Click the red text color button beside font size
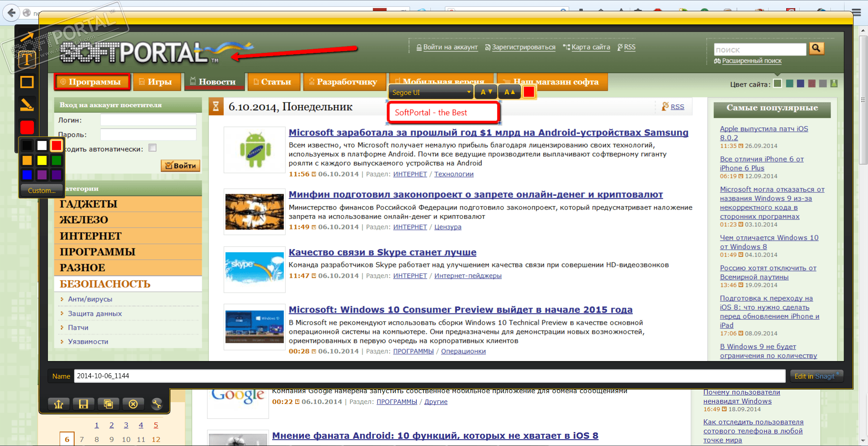Image resolution: width=868 pixels, height=446 pixels. pyautogui.click(x=529, y=92)
